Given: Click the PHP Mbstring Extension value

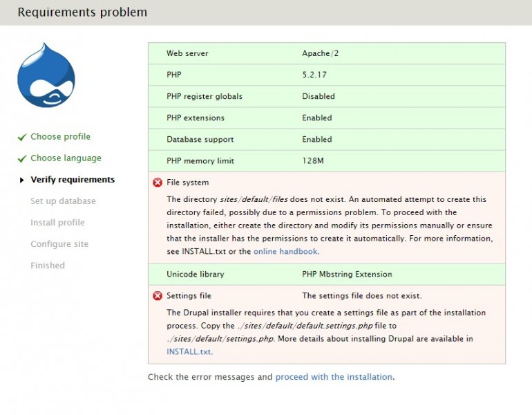Looking at the screenshot, I should pos(347,274).
